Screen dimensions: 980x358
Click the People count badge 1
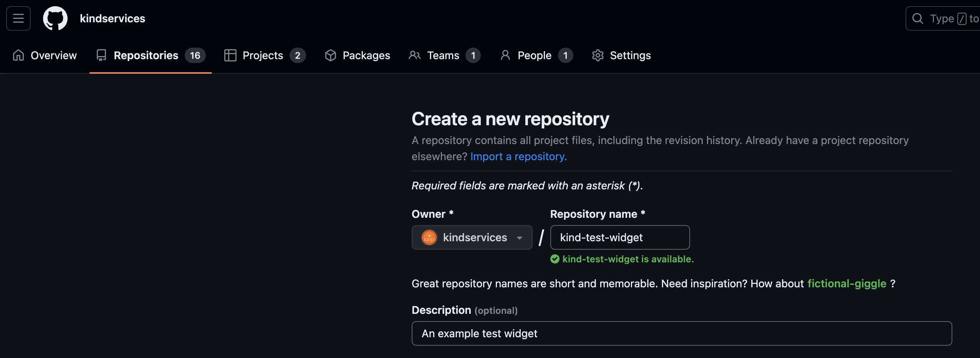(x=565, y=55)
